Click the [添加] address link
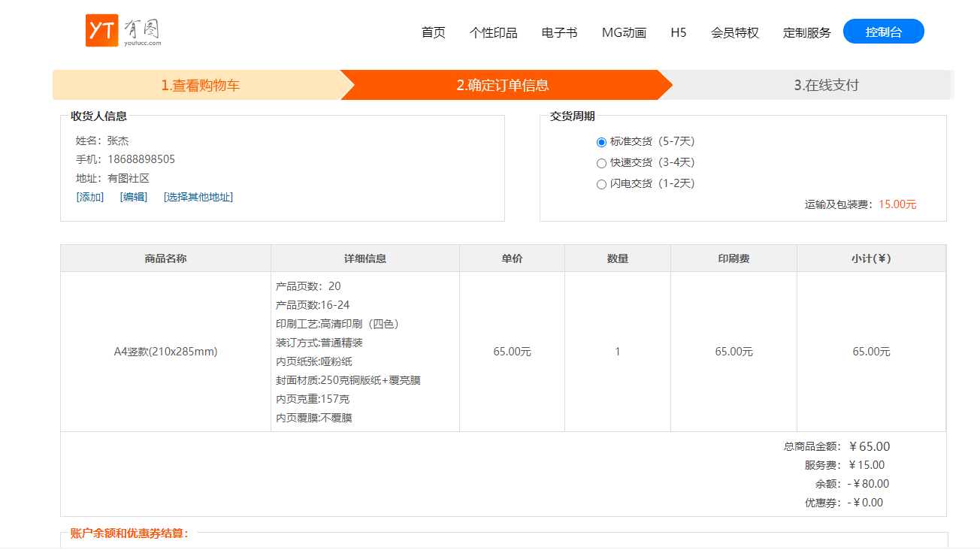This screenshot has height=550, width=980. pos(89,197)
